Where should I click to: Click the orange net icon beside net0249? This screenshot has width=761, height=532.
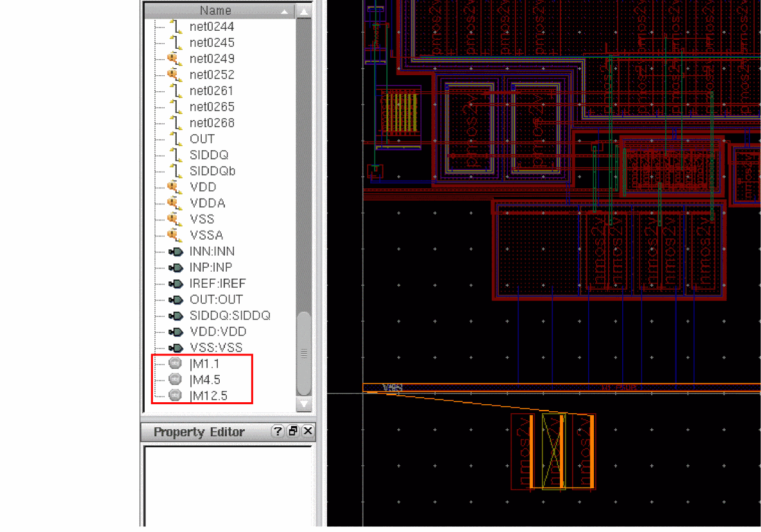click(174, 58)
